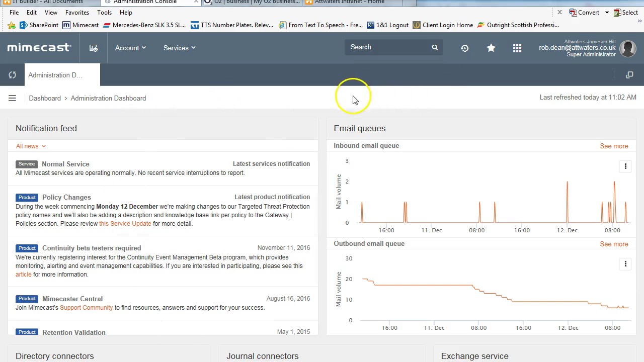Click the Dashboard breadcrumb link
The height and width of the screenshot is (362, 644).
(45, 98)
